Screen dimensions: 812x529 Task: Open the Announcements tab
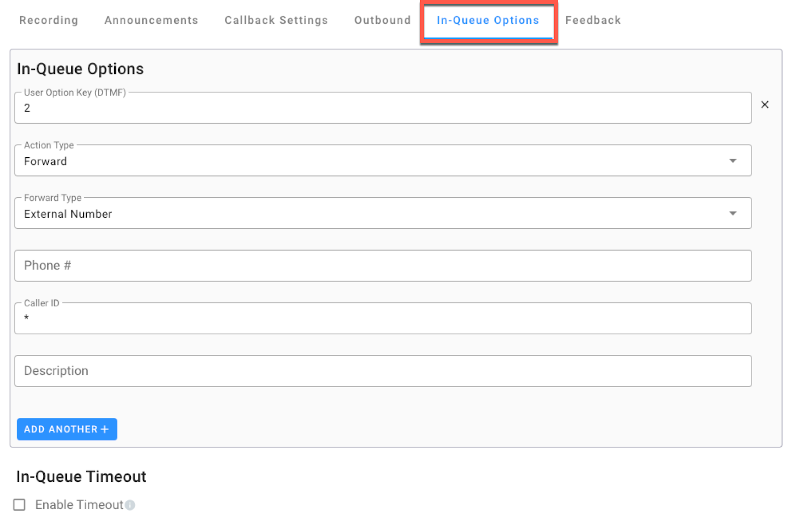(x=151, y=20)
